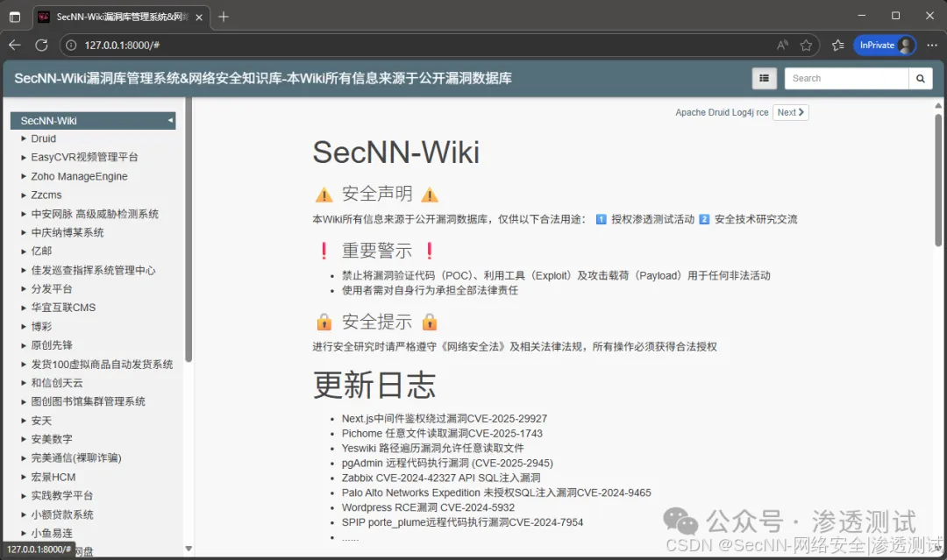Click Zabbix CVE-2024-42327 log entry
This screenshot has height=560, width=947.
[441, 478]
